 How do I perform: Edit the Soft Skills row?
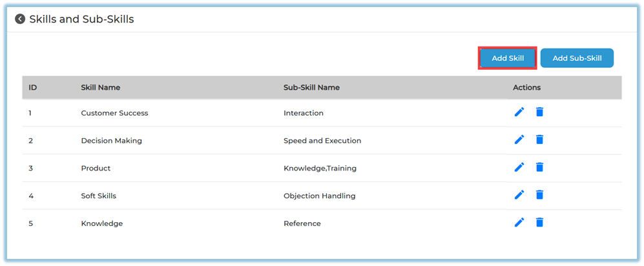(x=519, y=195)
